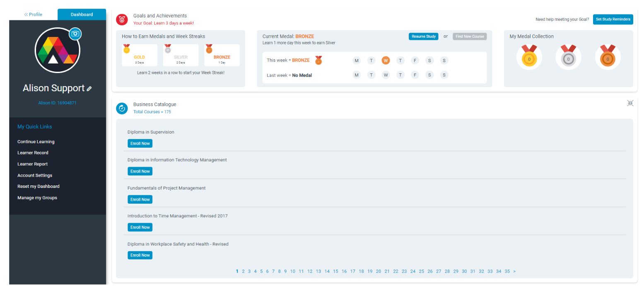Click the Resume Study button
The image size is (644, 292).
pos(423,36)
